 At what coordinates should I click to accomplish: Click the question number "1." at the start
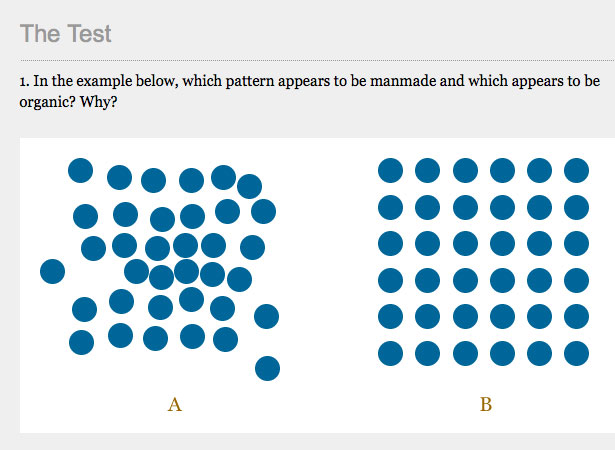click(x=24, y=81)
